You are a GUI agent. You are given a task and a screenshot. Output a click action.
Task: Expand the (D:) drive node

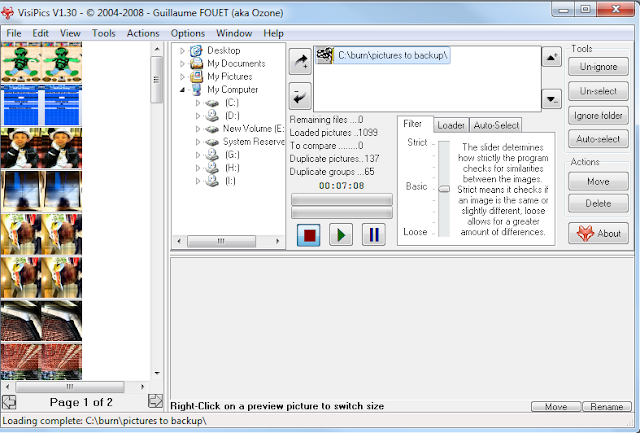coord(198,116)
